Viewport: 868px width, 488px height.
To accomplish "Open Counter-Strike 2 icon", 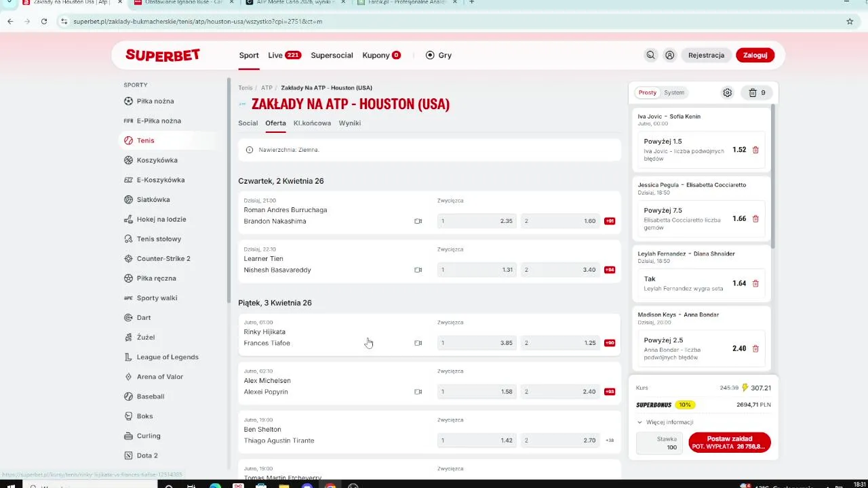I will 129,258.
